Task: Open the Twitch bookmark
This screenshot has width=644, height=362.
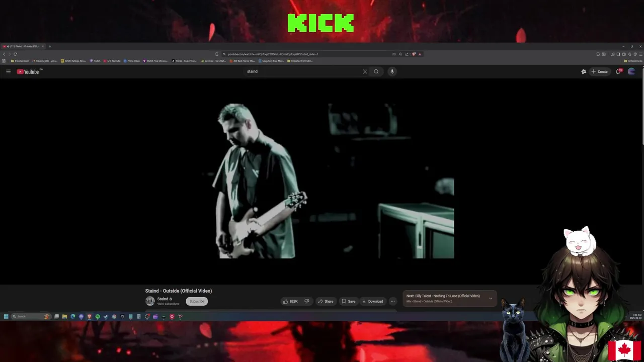Action: 95,61
